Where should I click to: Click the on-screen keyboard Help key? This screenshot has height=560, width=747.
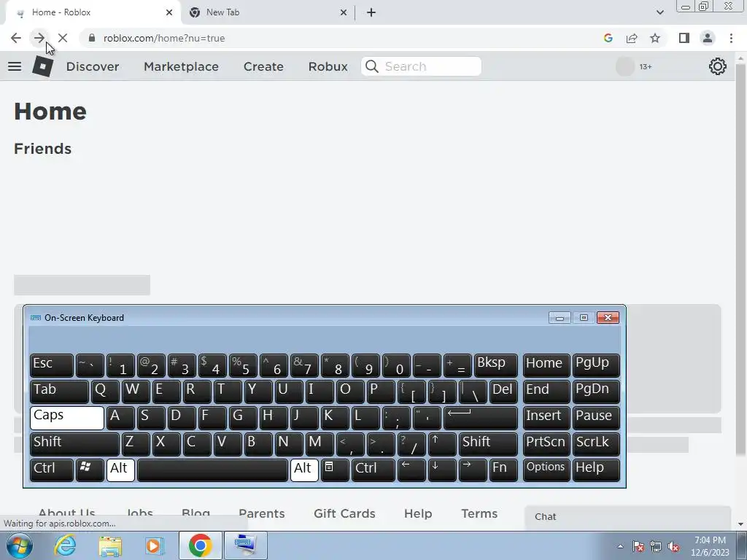(596, 470)
